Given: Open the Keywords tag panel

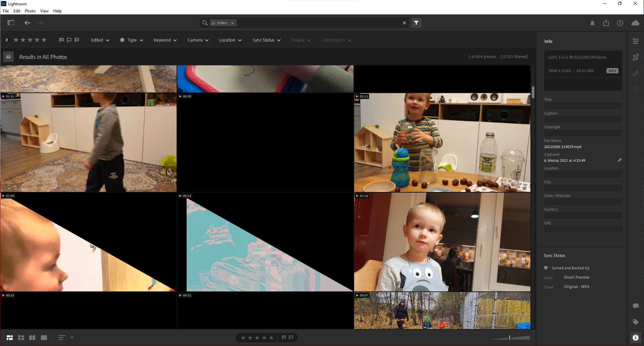Looking at the screenshot, I should [x=636, y=322].
